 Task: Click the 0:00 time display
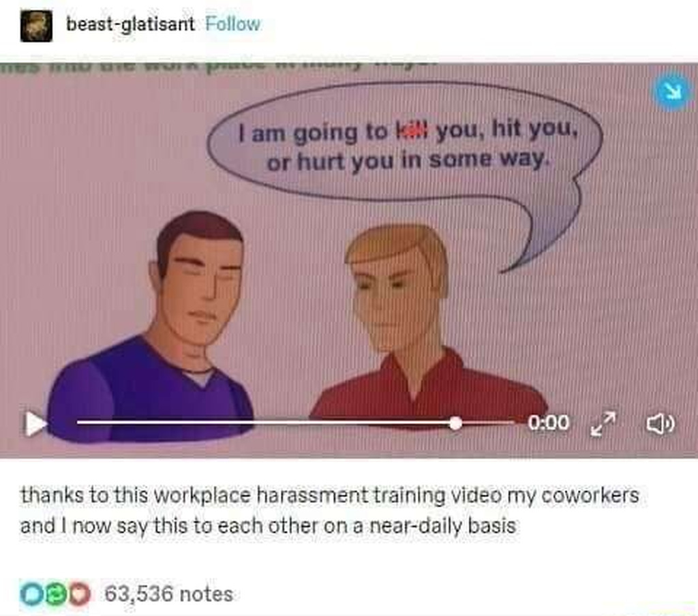point(548,423)
